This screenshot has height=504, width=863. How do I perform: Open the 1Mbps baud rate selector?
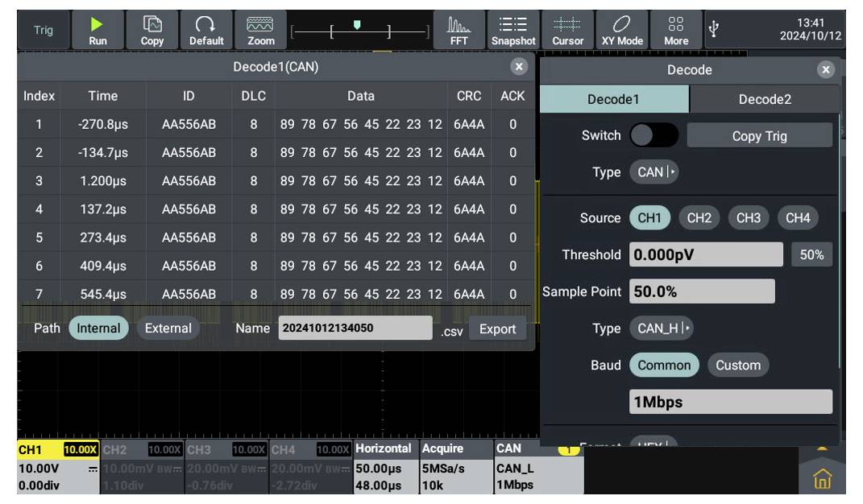pos(730,402)
